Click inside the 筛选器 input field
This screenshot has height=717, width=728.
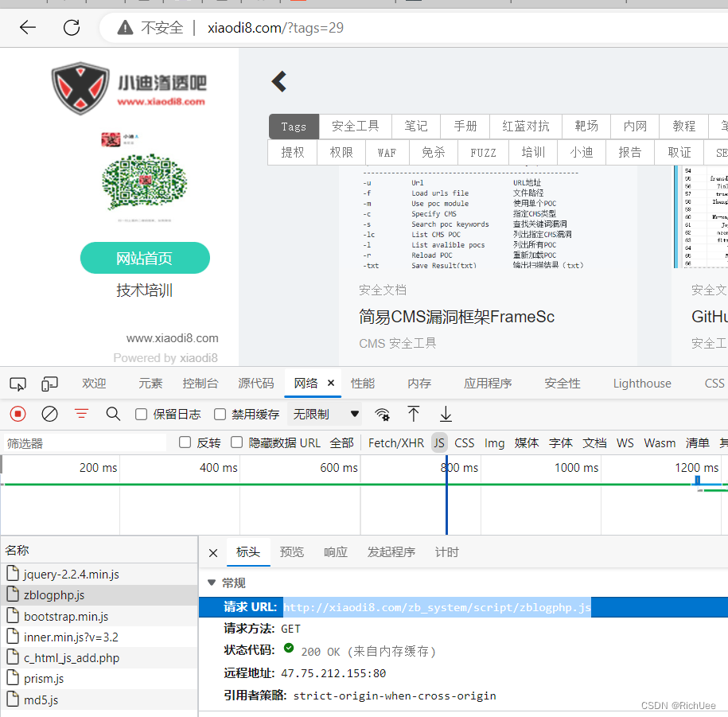coord(80,442)
